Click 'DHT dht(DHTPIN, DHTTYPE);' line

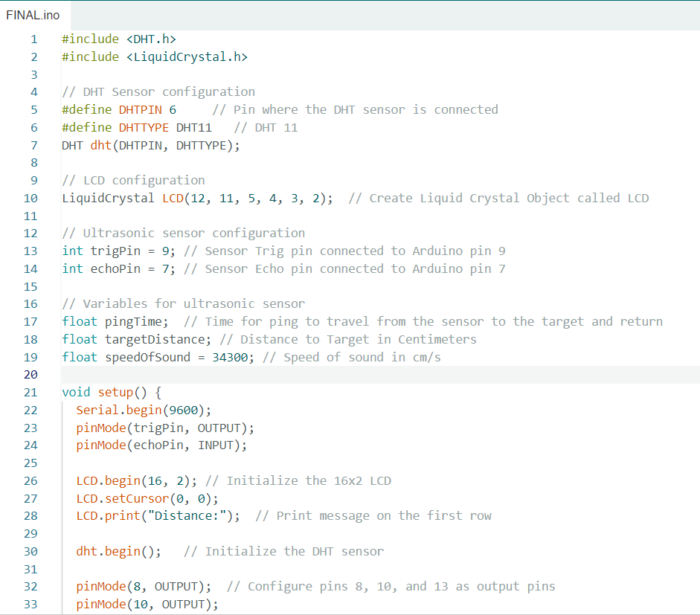tap(151, 146)
